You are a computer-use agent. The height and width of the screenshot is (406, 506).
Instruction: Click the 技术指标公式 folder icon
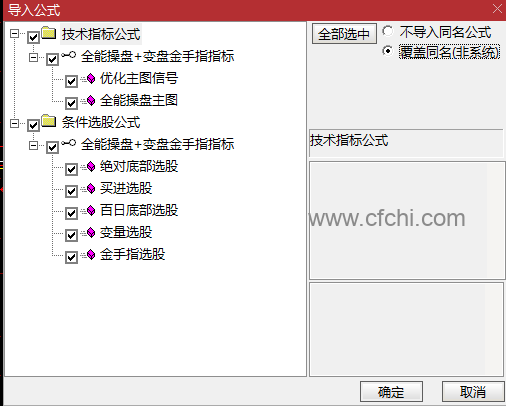click(49, 33)
